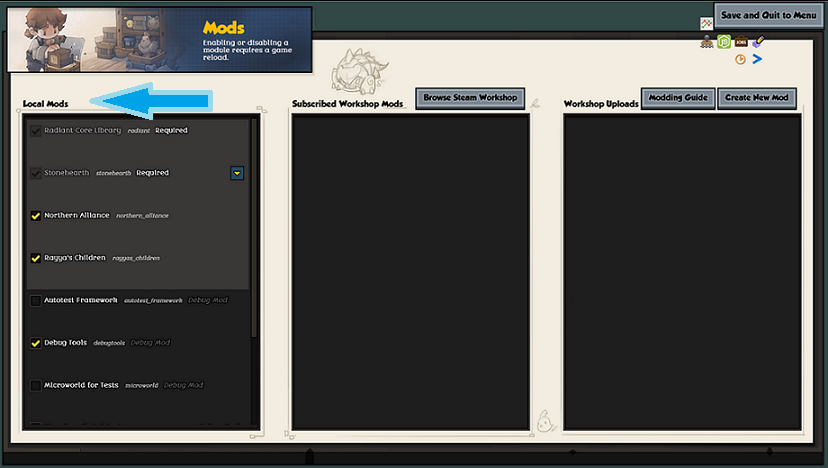Click the orange clock timer icon
828x468 pixels.
[740, 59]
